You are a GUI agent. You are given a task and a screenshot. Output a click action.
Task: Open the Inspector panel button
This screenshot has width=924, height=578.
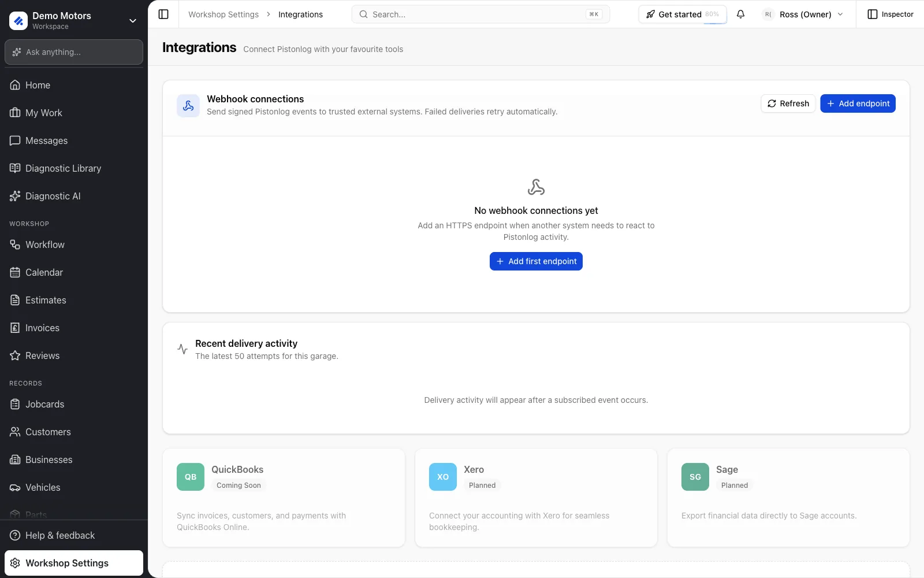tap(891, 14)
